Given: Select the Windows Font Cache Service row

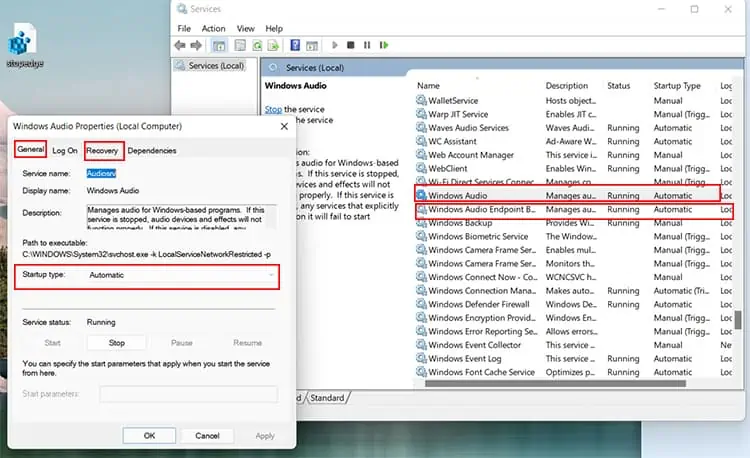Looking at the screenshot, I should click(x=574, y=372).
